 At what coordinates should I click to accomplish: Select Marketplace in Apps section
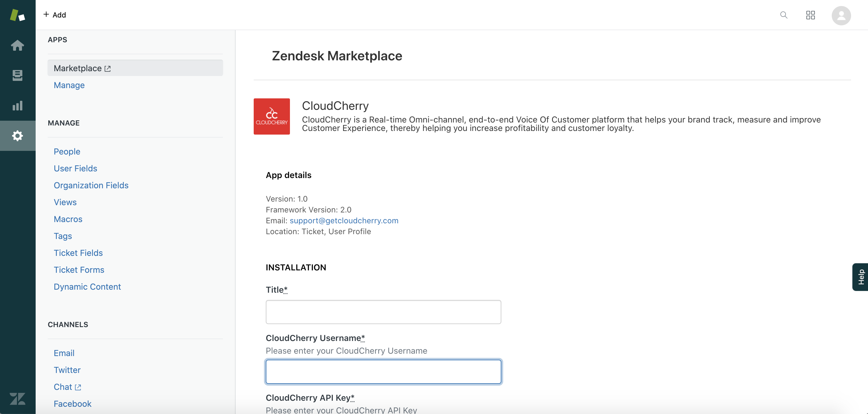[x=135, y=68]
